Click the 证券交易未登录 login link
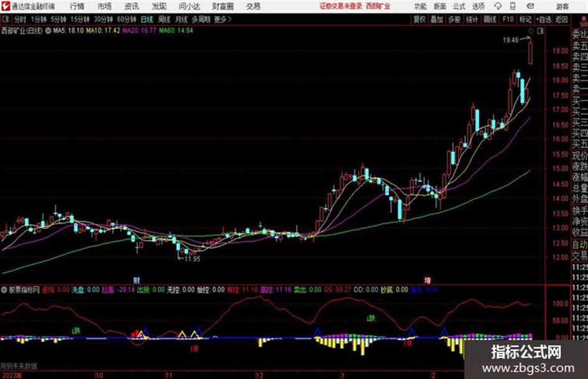Image resolution: width=588 pixels, height=379 pixels. point(340,6)
